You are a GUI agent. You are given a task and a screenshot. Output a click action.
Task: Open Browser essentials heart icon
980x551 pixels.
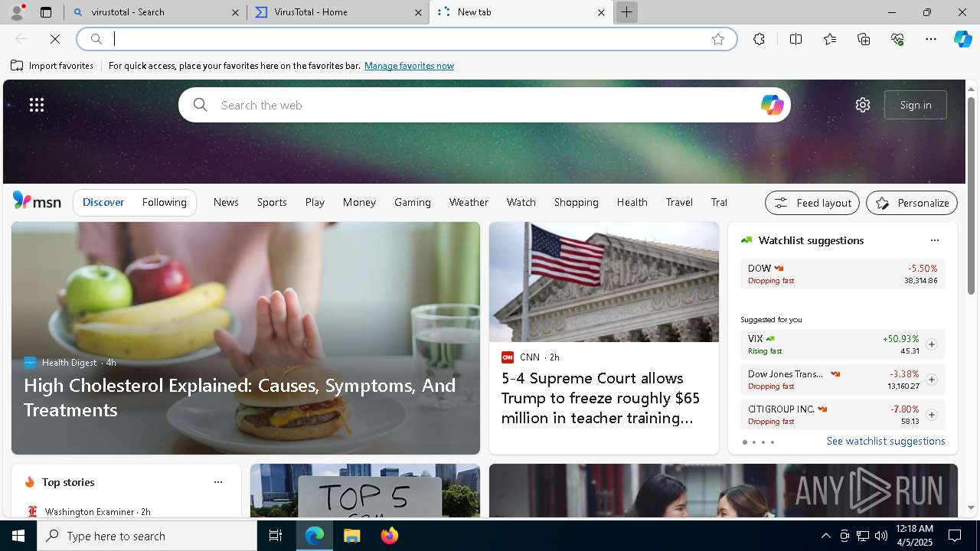pyautogui.click(x=897, y=39)
